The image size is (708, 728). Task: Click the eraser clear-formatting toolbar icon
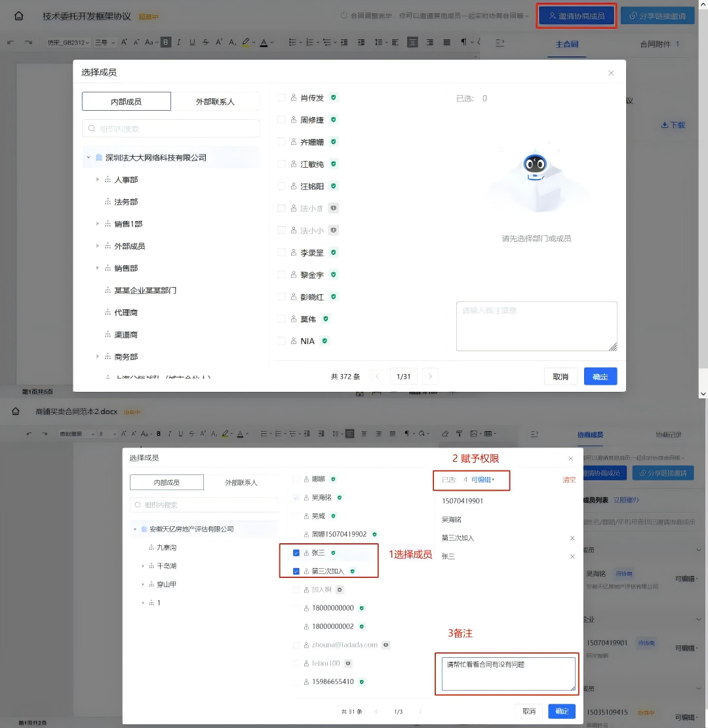[x=445, y=434]
